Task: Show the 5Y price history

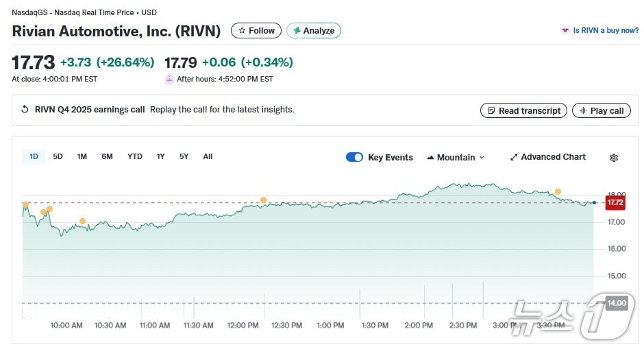Action: tap(184, 156)
